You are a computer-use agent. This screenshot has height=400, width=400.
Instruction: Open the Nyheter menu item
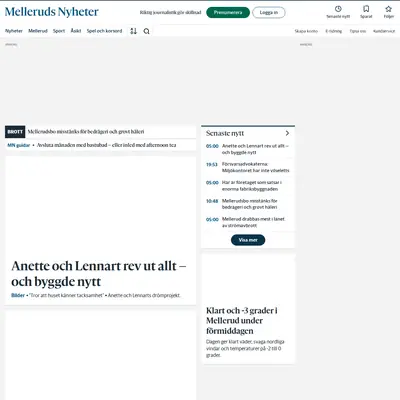tap(14, 31)
